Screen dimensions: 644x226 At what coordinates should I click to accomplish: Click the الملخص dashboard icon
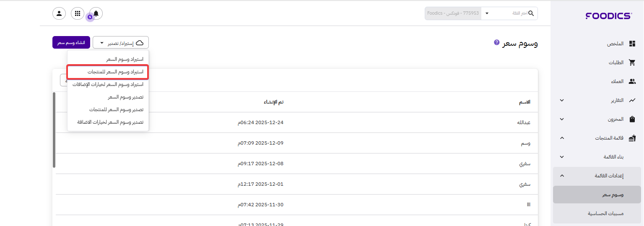click(x=632, y=44)
